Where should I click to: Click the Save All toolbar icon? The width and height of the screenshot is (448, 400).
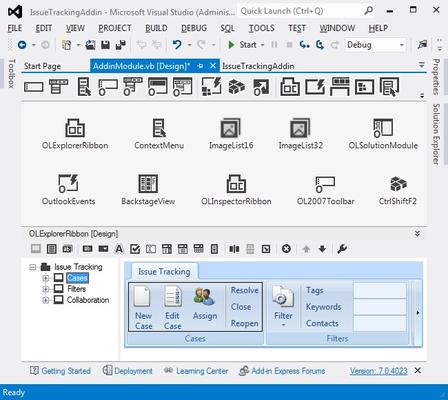pyautogui.click(x=120, y=45)
